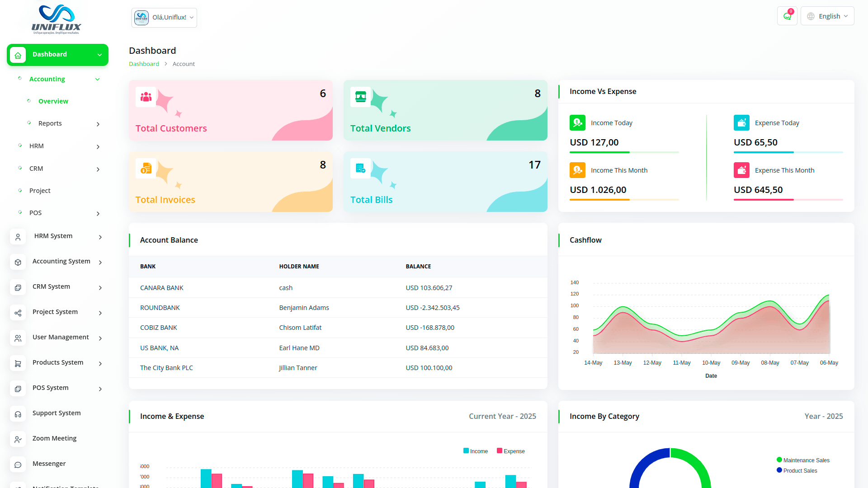Toggle Maintenance Sales legend item
This screenshot has height=488, width=868.
point(803,460)
